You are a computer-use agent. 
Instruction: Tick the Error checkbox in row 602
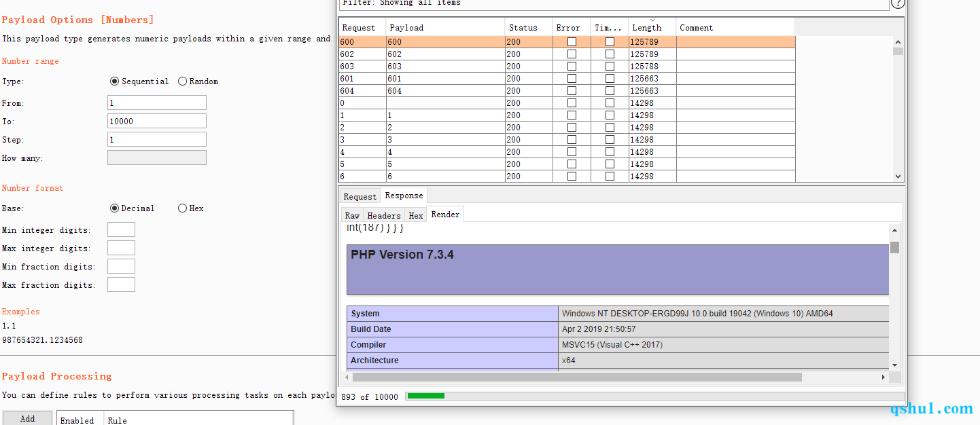(x=572, y=54)
